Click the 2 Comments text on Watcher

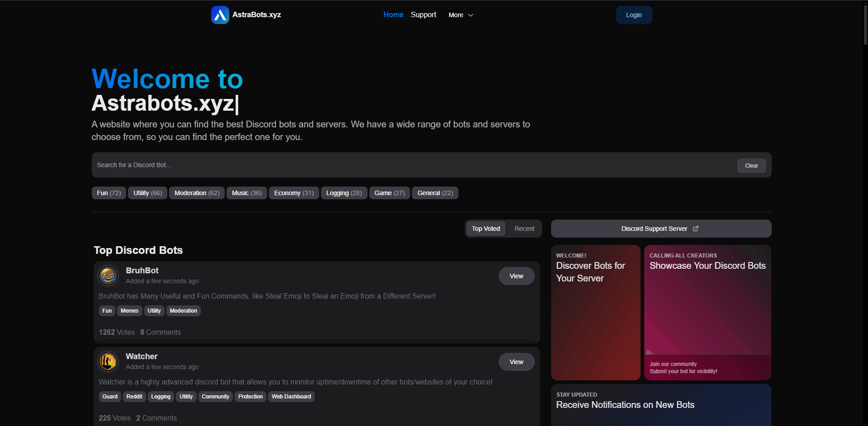(x=156, y=418)
